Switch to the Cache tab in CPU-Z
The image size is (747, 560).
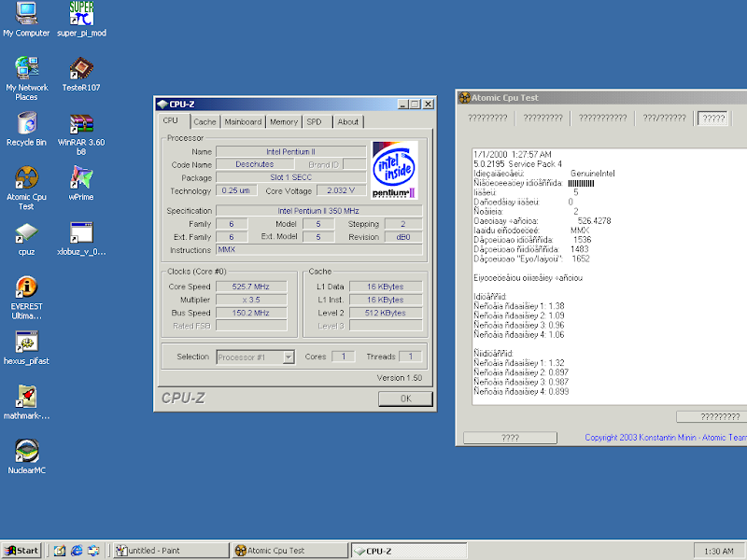[204, 121]
